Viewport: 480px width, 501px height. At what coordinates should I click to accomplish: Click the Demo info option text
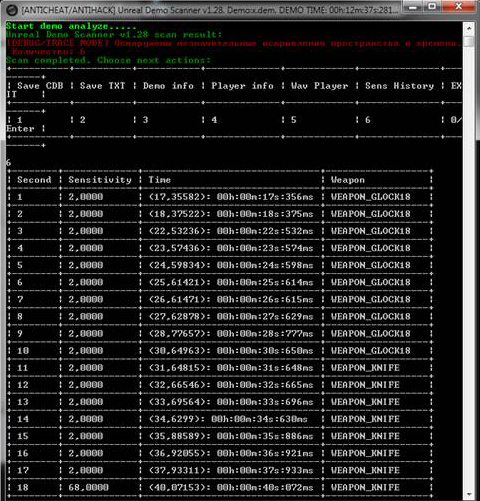(168, 86)
